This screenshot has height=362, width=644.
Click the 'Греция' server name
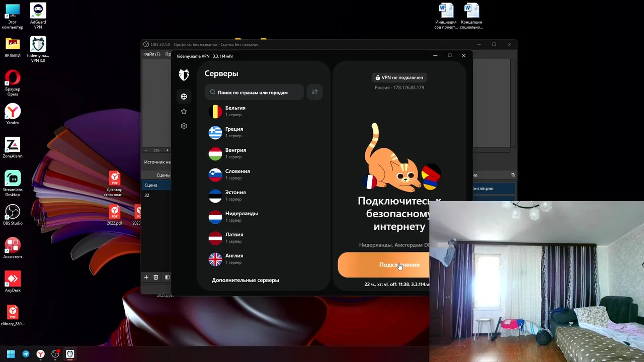234,129
